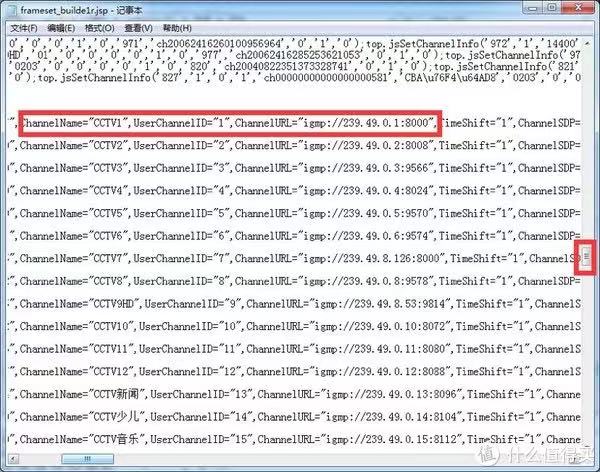Click the text ChannelName="CCTV6"
The height and width of the screenshot is (472, 600).
[x=74, y=236]
